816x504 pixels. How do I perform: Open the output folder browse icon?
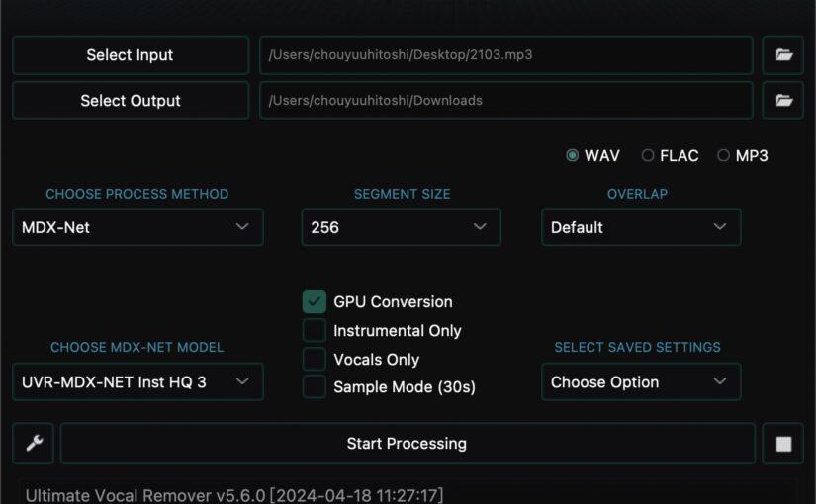tap(783, 100)
